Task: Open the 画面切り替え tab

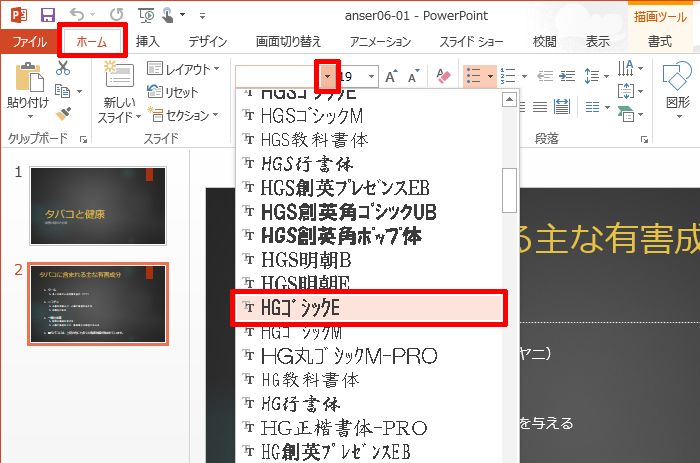Action: [288, 42]
